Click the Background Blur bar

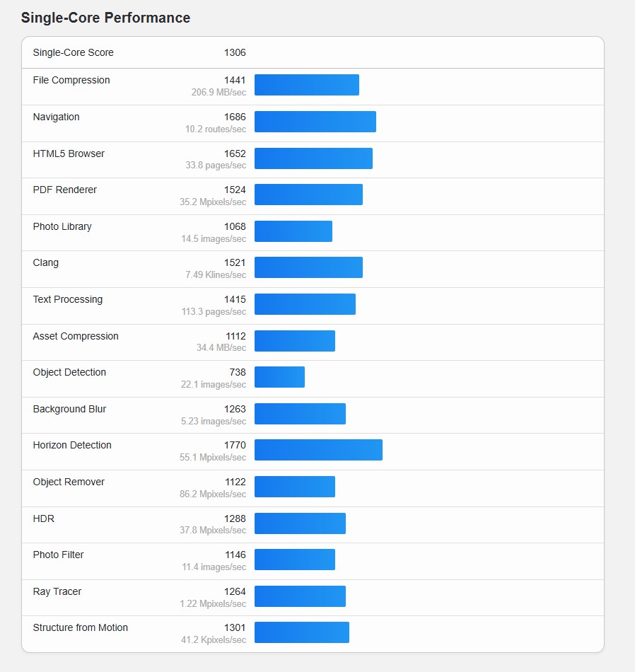300,414
